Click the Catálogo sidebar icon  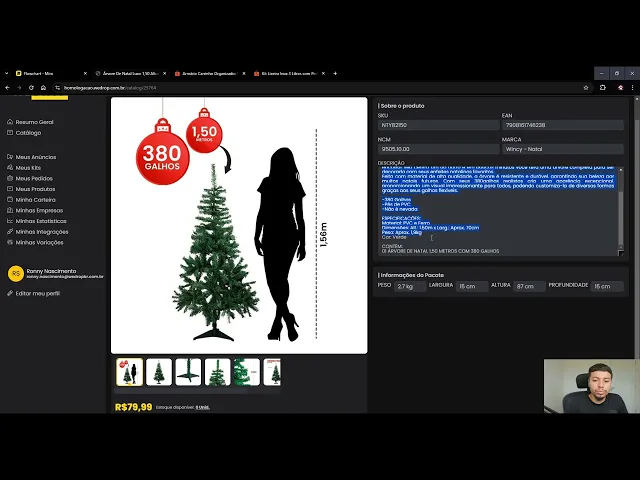point(10,132)
